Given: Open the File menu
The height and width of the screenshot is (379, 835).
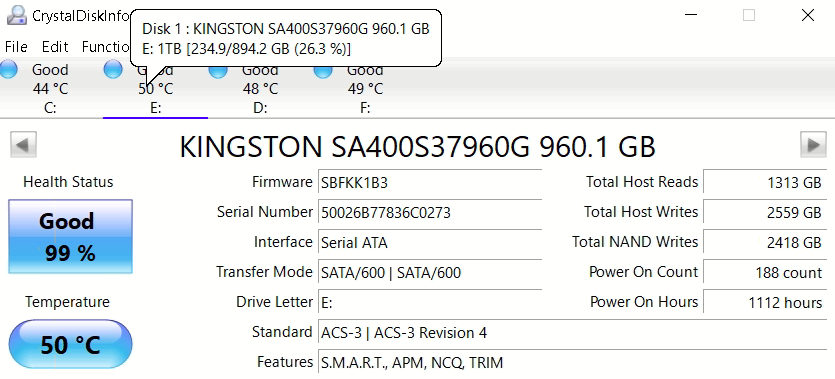Looking at the screenshot, I should click(x=16, y=47).
